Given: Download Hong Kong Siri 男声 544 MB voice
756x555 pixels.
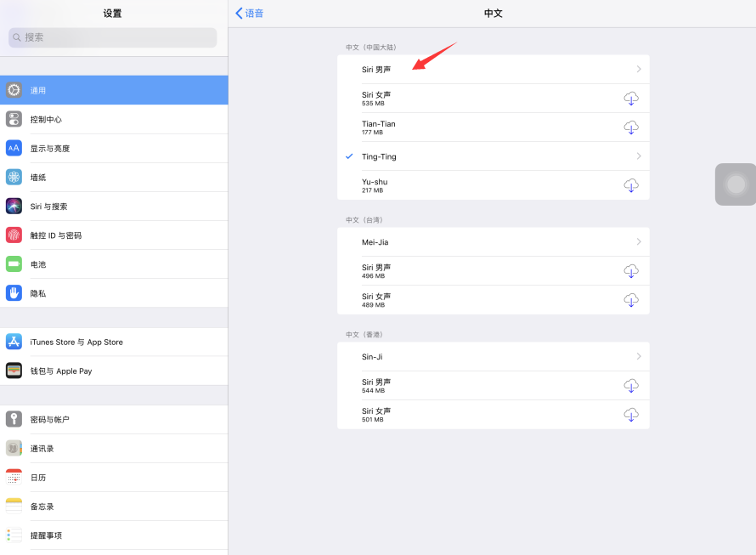Looking at the screenshot, I should coord(631,386).
